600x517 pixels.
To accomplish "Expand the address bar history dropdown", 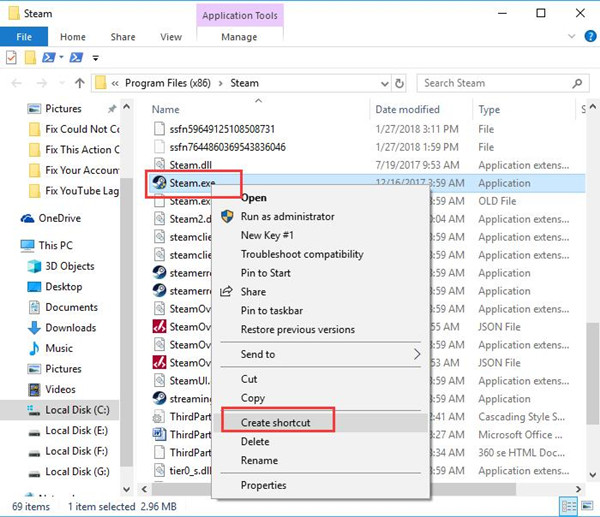I will point(384,83).
